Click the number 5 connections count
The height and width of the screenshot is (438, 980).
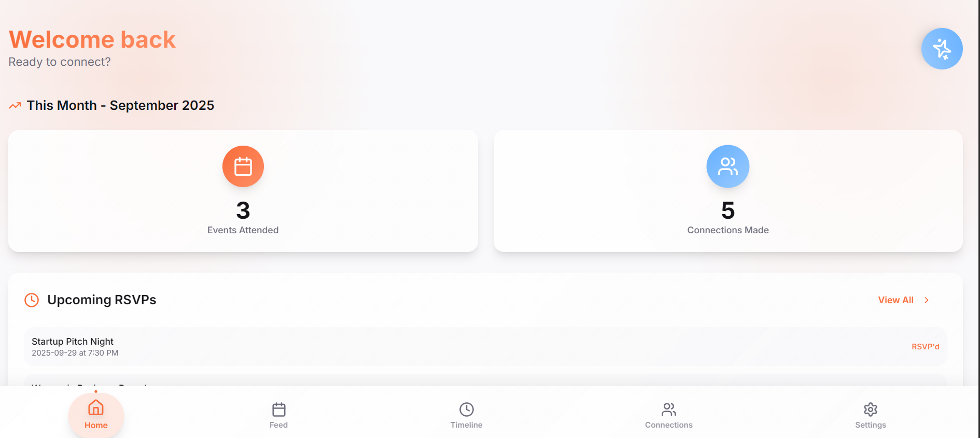coord(728,210)
